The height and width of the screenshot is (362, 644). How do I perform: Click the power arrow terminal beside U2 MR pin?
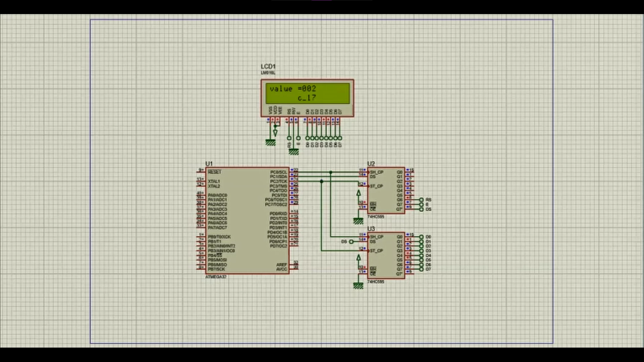pos(359,193)
